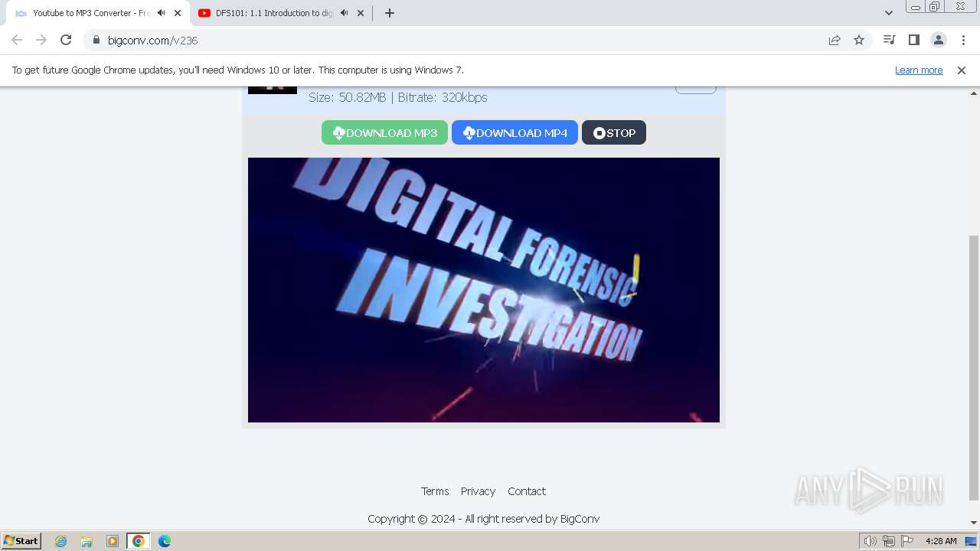Open Chrome profile avatar menu
This screenshot has width=980, height=551.
938,40
